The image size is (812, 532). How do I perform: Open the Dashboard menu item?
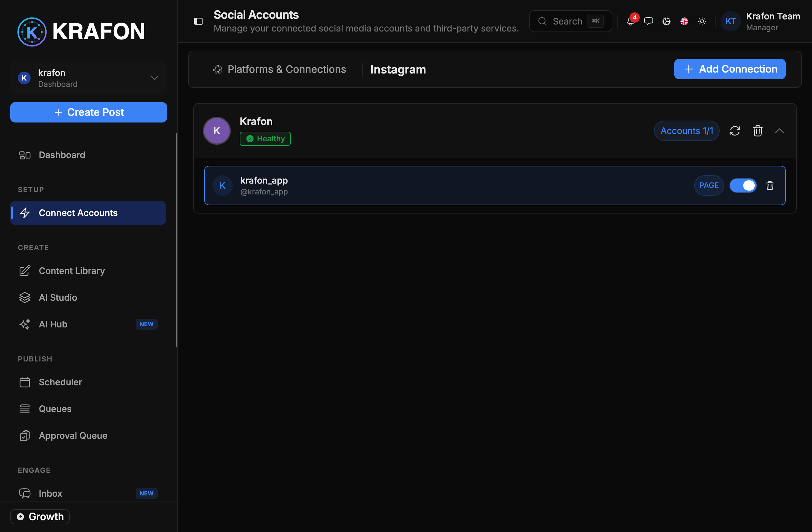pyautogui.click(x=88, y=155)
